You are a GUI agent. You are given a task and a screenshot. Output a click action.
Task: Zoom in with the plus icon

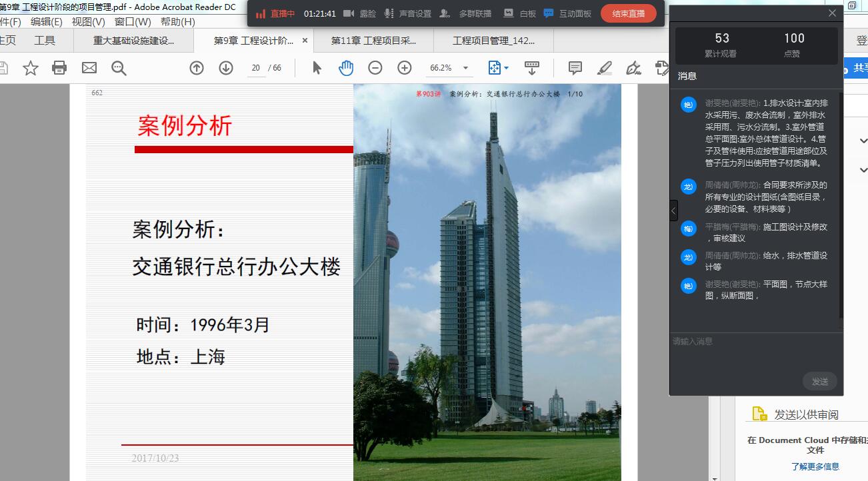pos(405,68)
